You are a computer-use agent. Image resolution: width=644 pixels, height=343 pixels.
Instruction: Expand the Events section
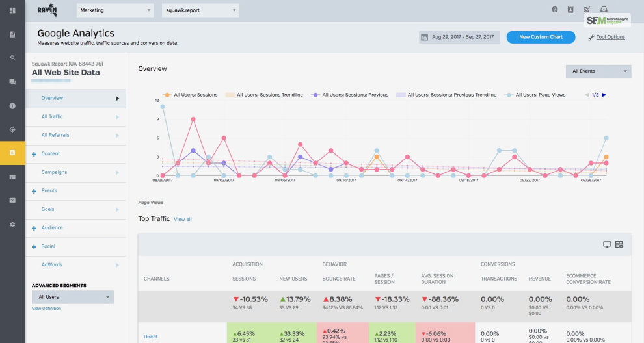(34, 191)
